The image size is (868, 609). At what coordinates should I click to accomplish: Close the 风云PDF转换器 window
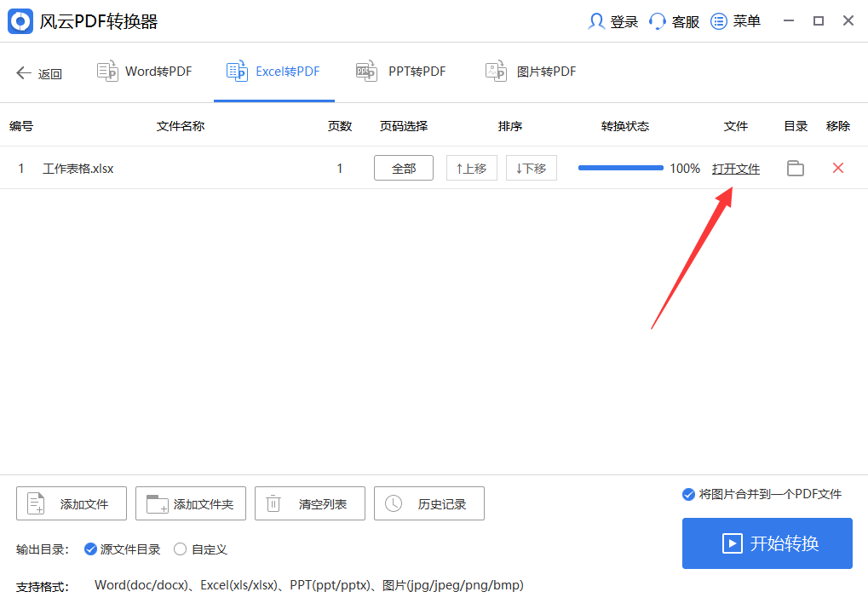(x=848, y=21)
